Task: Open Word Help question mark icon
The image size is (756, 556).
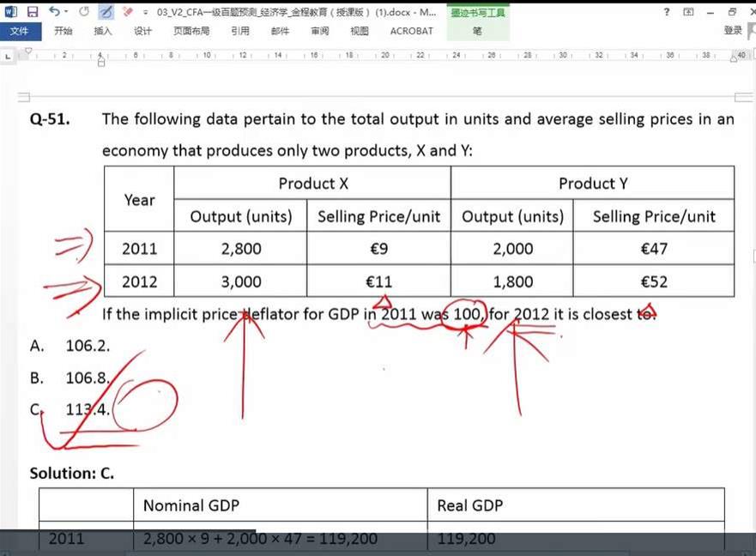Action: (x=667, y=12)
